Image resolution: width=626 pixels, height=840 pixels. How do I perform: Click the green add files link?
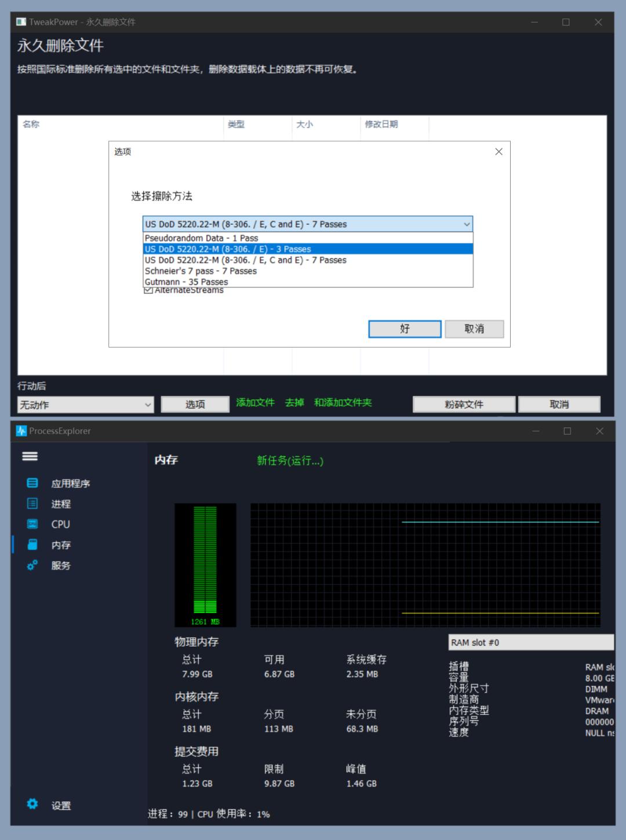[255, 403]
